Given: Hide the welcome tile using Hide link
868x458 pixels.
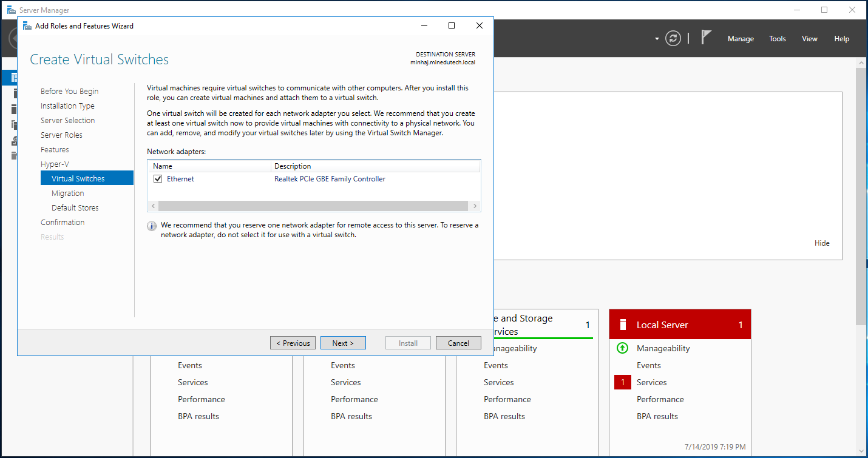Looking at the screenshot, I should (x=822, y=243).
